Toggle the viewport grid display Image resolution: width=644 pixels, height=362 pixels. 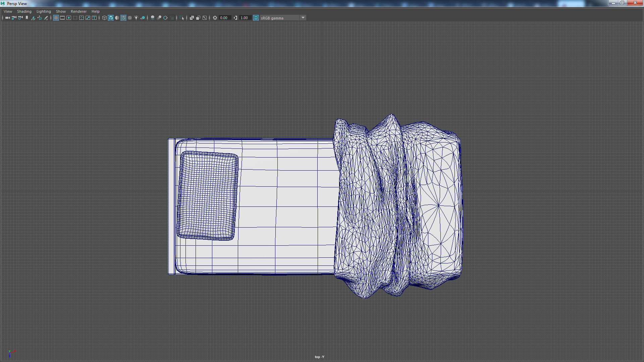point(56,18)
